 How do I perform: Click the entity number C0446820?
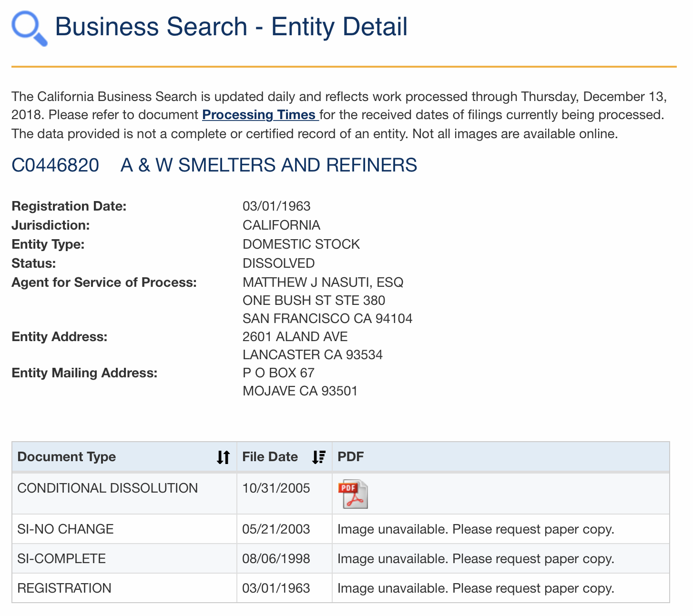pos(55,165)
